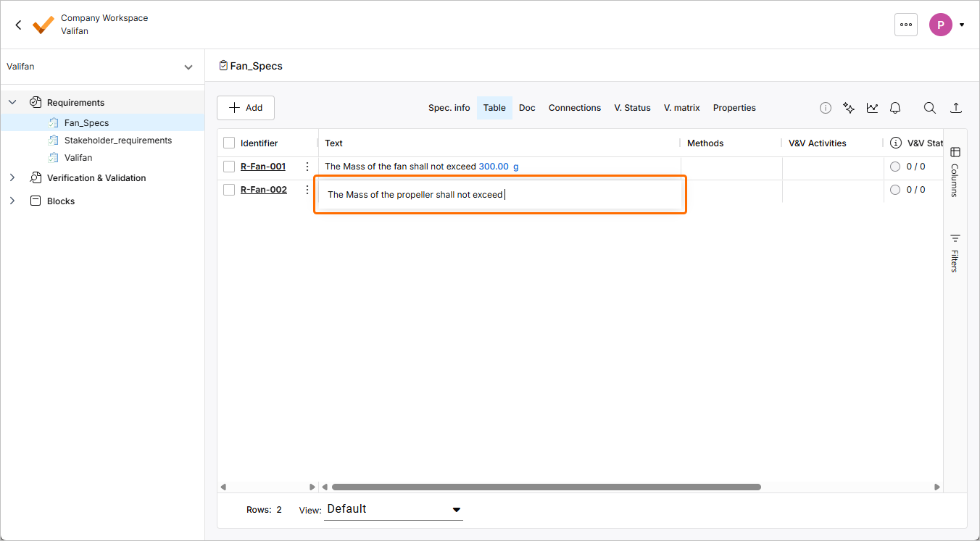Viewport: 980px width, 541px height.
Task: Click the 300.00 g value link
Action: (x=499, y=167)
